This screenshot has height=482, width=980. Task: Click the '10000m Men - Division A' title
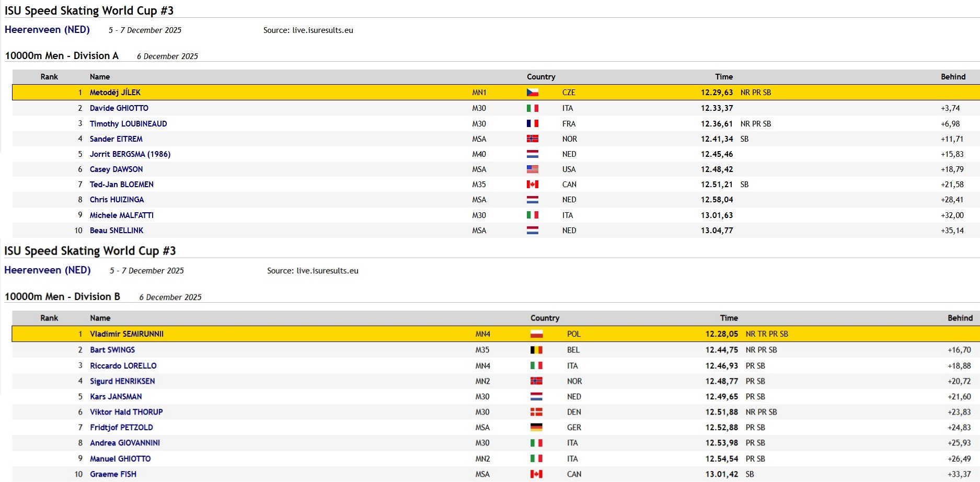[62, 55]
